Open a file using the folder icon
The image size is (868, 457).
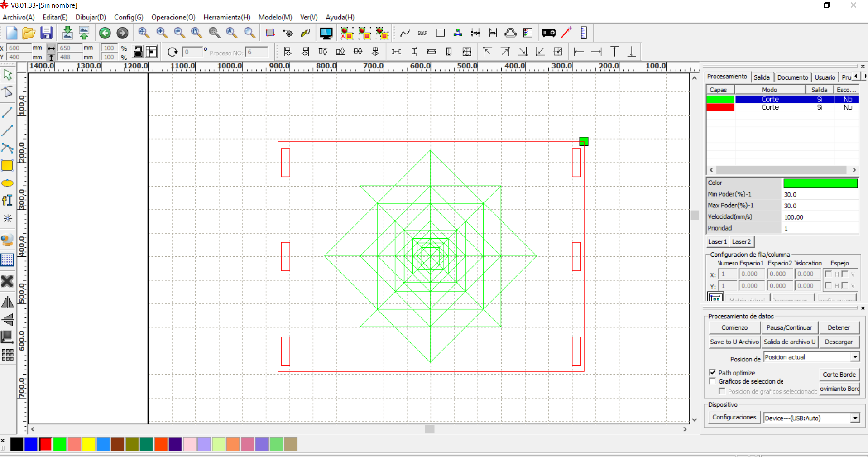click(x=29, y=33)
